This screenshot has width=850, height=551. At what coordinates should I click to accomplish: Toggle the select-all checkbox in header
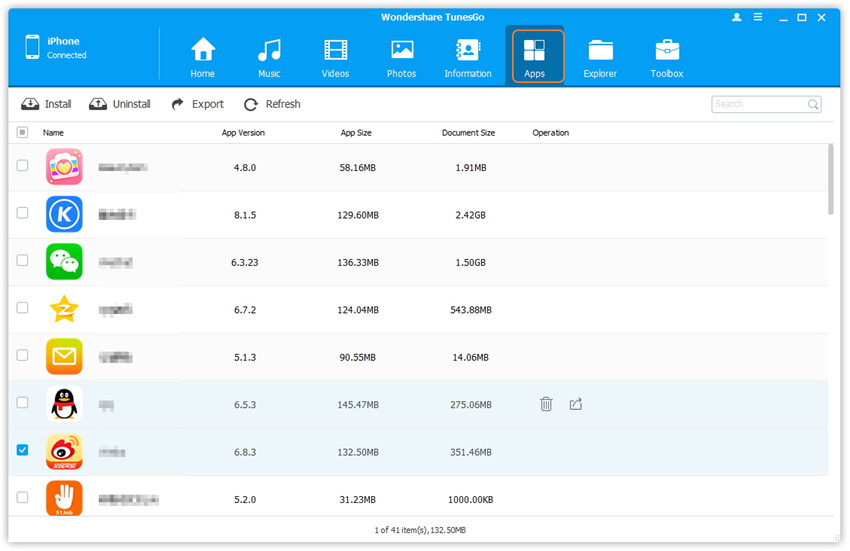pos(23,132)
